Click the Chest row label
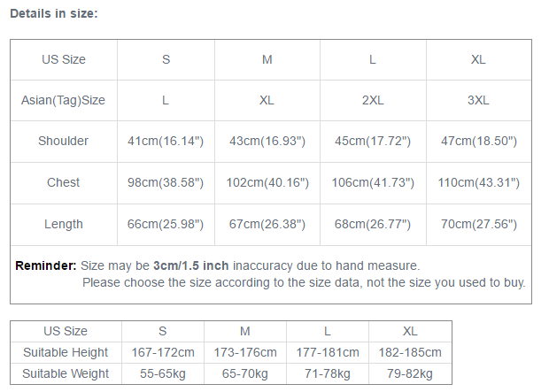Screen dimensions: 549x392 63,182
